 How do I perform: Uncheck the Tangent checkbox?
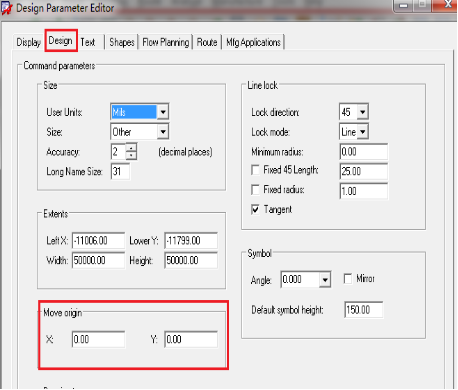coord(255,209)
